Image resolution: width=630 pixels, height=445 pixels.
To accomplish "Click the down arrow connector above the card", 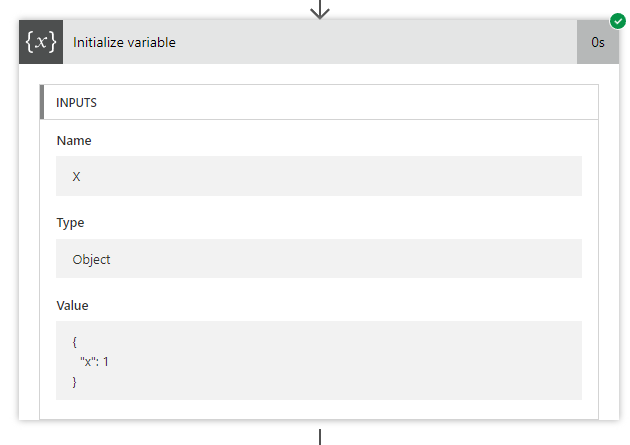I will pyautogui.click(x=320, y=9).
